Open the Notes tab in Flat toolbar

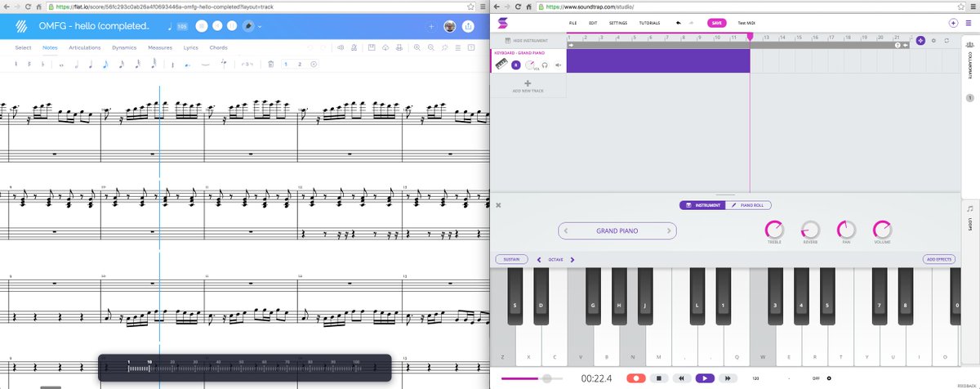tap(50, 47)
